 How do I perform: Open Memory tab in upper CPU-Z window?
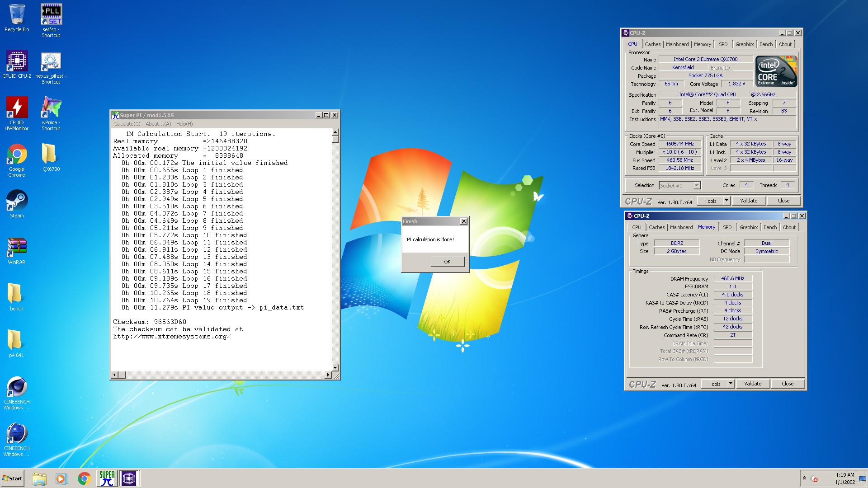pyautogui.click(x=703, y=44)
